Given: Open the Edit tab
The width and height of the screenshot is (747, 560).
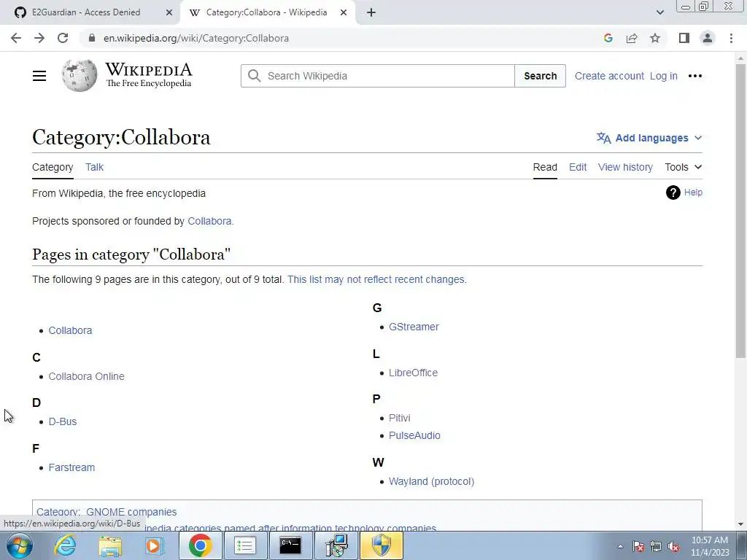Looking at the screenshot, I should click(578, 167).
